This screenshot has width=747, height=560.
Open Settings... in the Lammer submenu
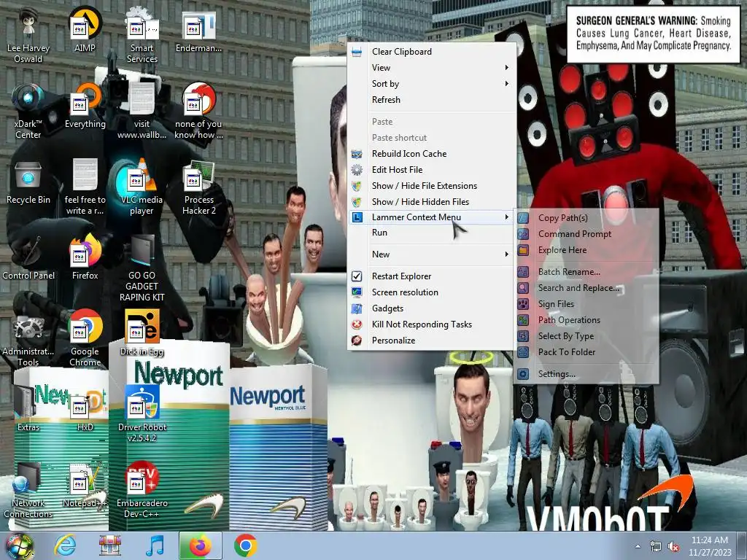click(587, 374)
